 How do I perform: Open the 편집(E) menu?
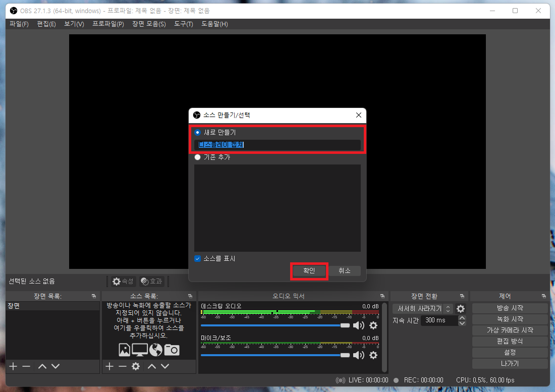tap(46, 24)
